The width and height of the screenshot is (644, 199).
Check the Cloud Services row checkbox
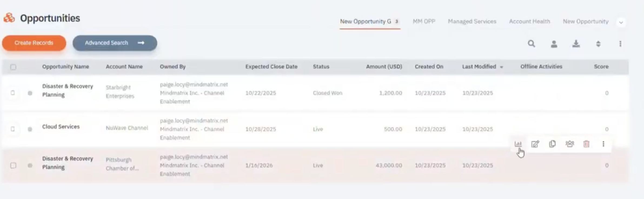click(x=13, y=129)
